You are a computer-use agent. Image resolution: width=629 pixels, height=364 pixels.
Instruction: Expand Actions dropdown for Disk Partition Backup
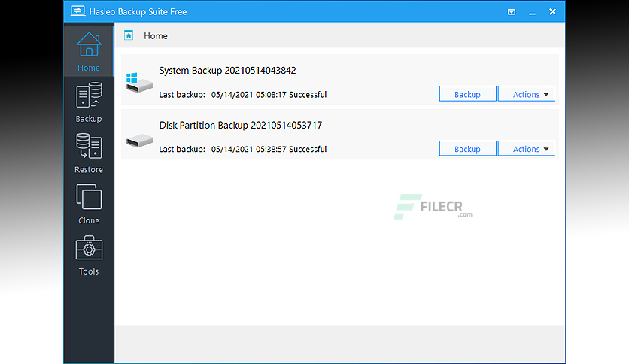click(526, 149)
